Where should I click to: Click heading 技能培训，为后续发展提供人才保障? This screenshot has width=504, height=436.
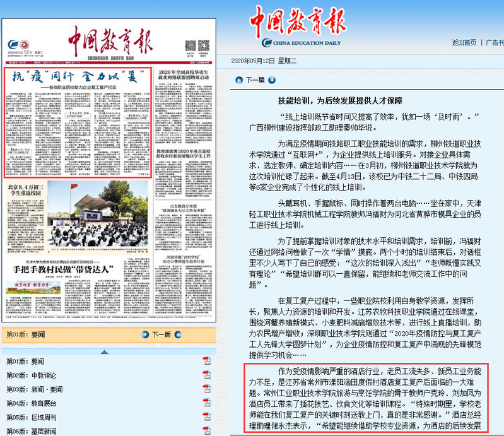340,101
